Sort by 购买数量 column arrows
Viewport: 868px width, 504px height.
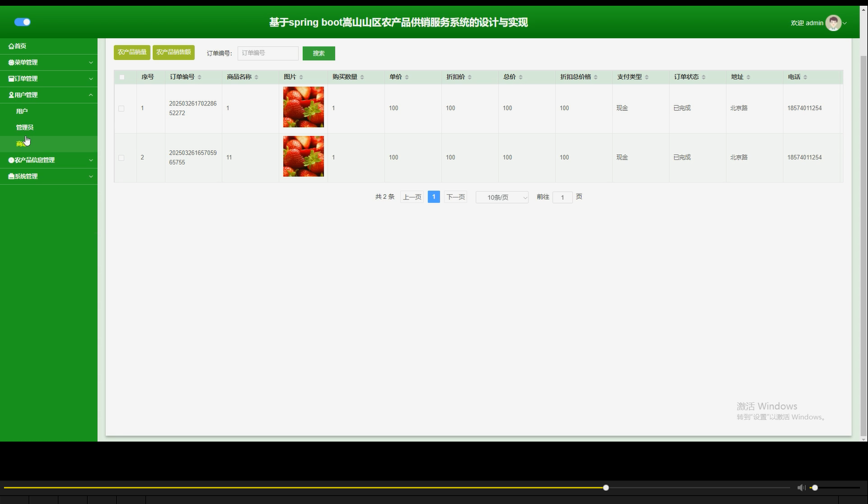[x=362, y=77]
